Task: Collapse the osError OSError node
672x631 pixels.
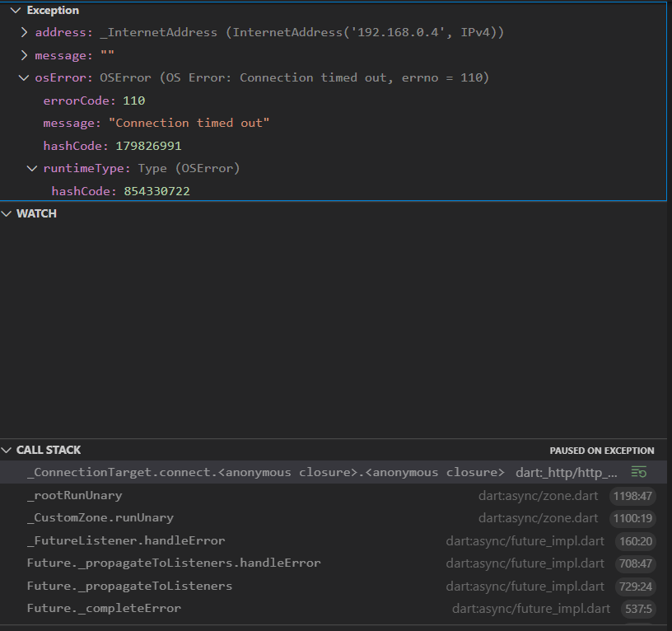Action: click(x=24, y=77)
